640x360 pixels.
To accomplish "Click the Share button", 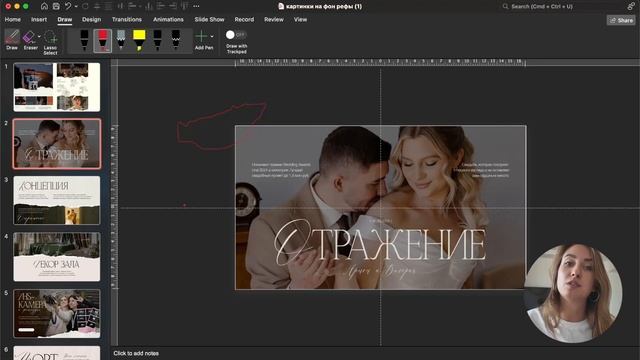I will point(621,20).
